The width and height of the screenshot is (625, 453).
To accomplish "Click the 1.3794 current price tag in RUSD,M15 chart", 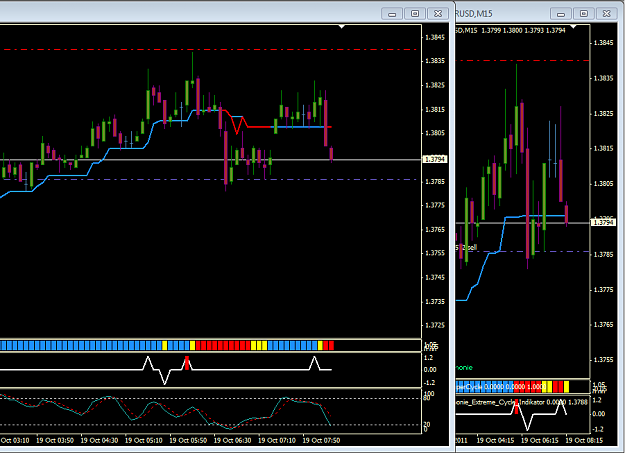I will coord(603,222).
